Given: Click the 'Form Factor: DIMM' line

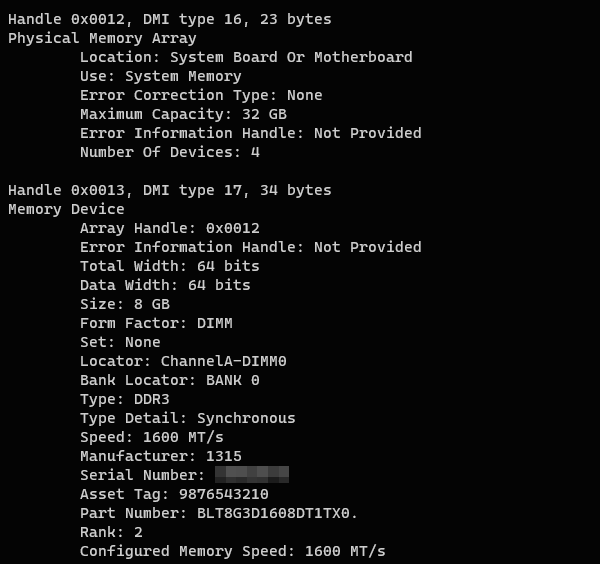Looking at the screenshot, I should pyautogui.click(x=156, y=323).
